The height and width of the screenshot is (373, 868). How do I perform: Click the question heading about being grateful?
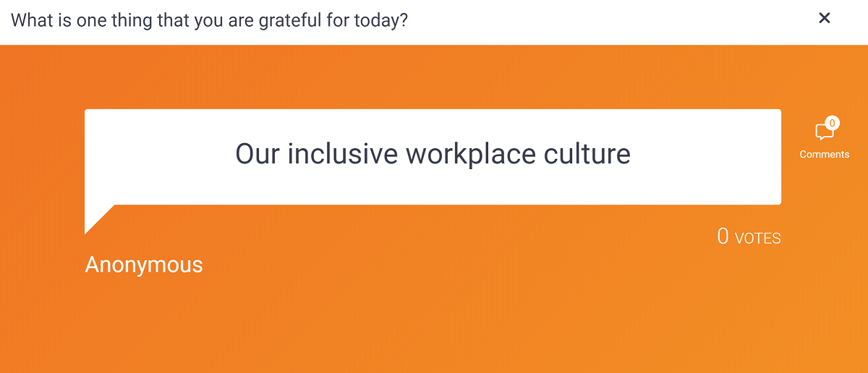pos(210,20)
